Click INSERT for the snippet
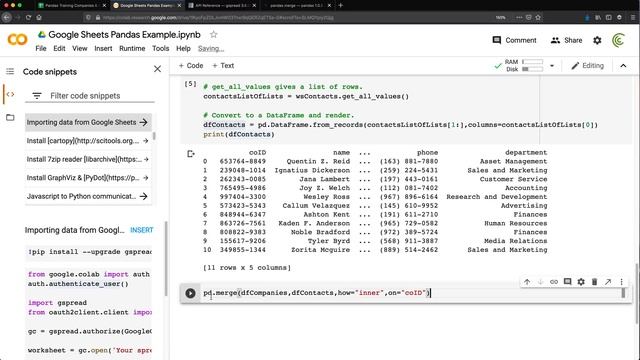Screen dimensions: 640x360 point(142,230)
